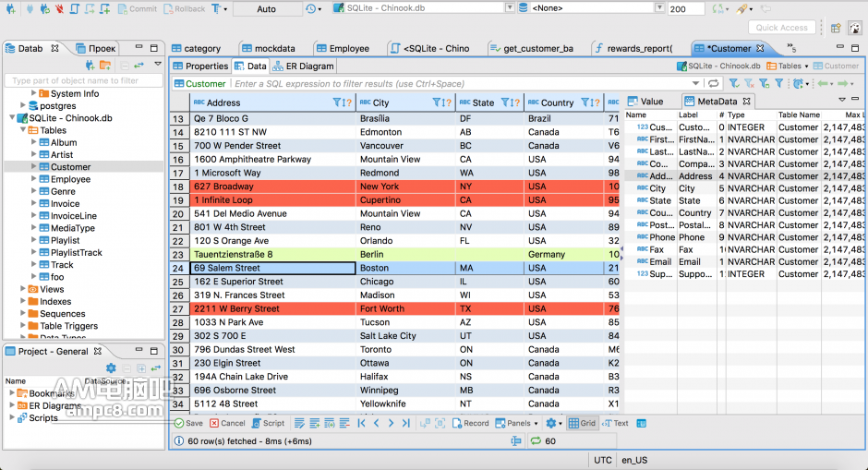Switch to the mockdata editor tab
This screenshot has width=868, height=470.
click(269, 49)
